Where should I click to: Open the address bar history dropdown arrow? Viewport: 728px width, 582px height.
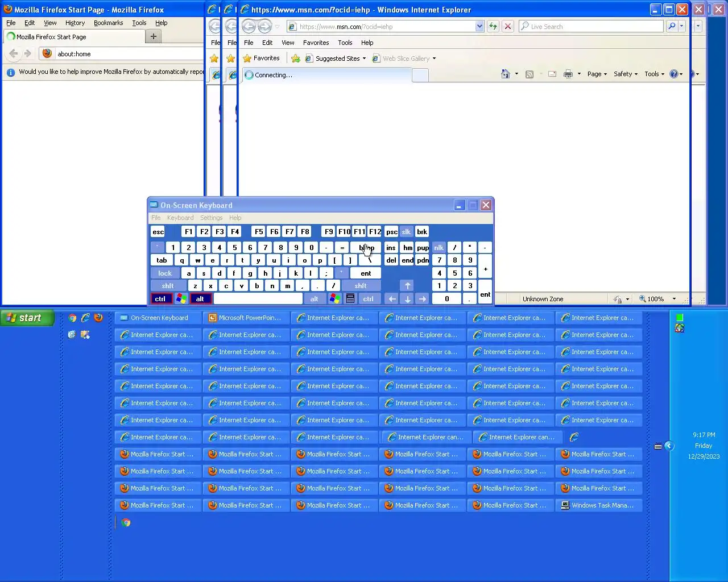pos(479,26)
